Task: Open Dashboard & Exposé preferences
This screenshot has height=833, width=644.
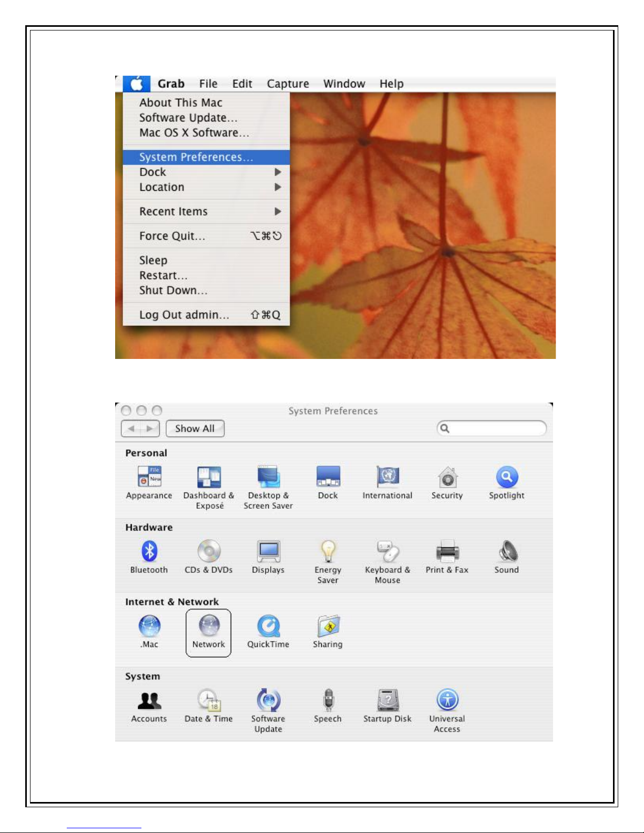Action: 209,488
